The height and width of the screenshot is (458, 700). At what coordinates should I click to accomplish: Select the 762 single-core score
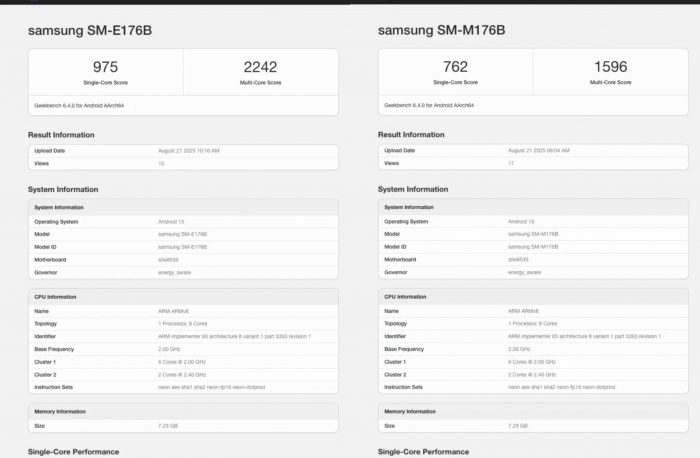tap(455, 67)
